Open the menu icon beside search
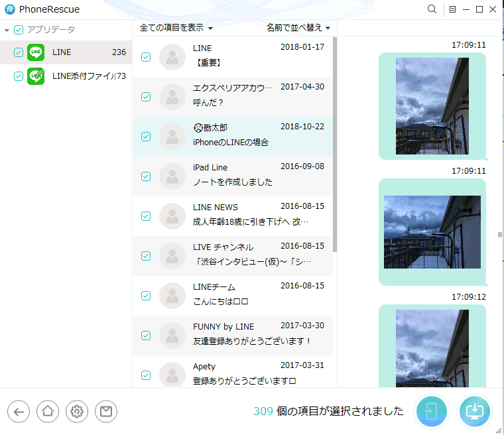Screen dimensions: 504x435 452,9
